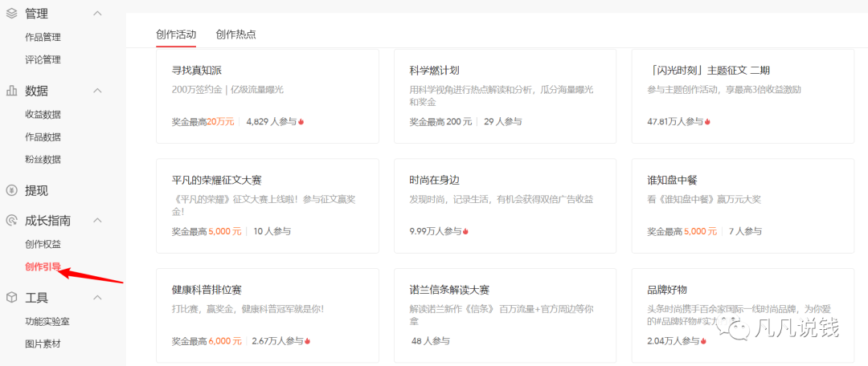Viewport: 868px width, 366px height.
Task: Open 收益数据 in the sidebar
Action: pyautogui.click(x=43, y=115)
